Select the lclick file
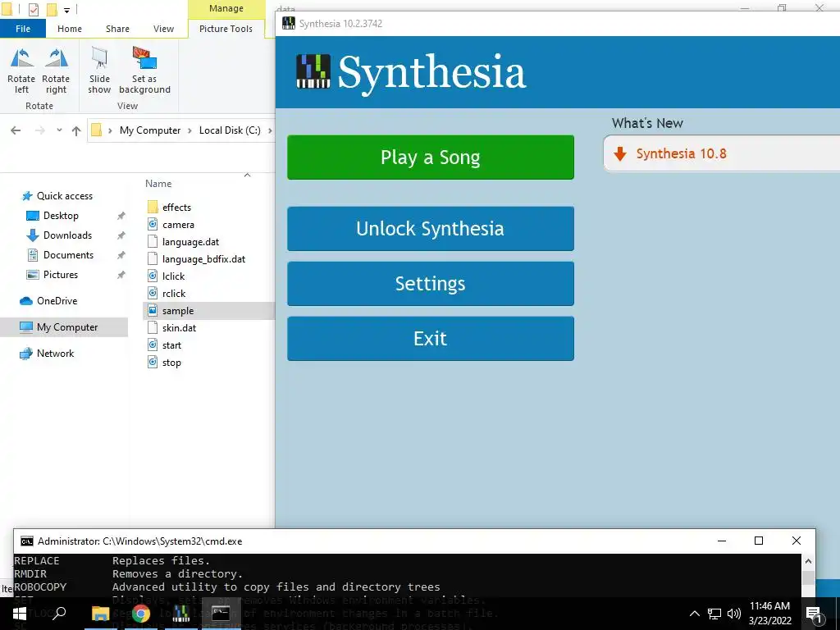The height and width of the screenshot is (630, 840). [173, 276]
